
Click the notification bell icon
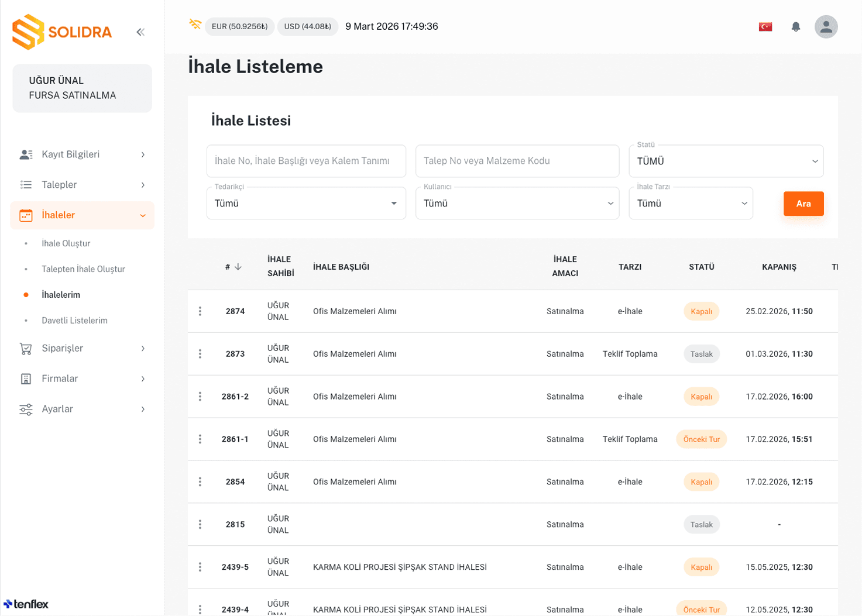pos(795,27)
